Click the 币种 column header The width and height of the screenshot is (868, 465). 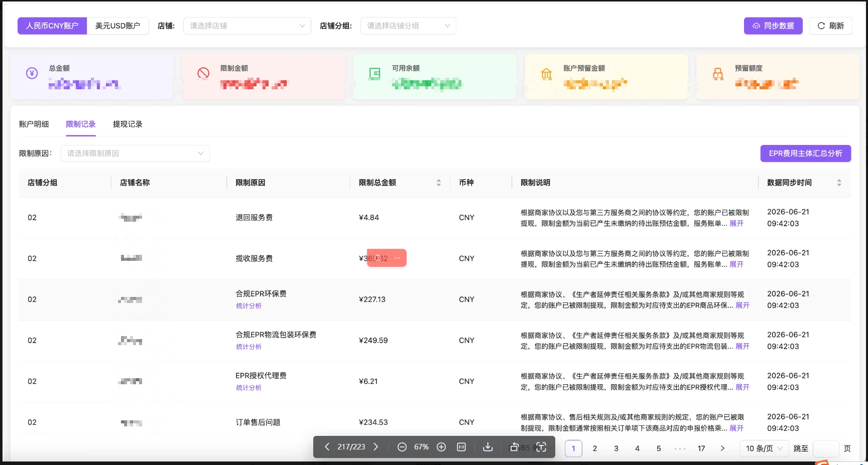click(466, 183)
